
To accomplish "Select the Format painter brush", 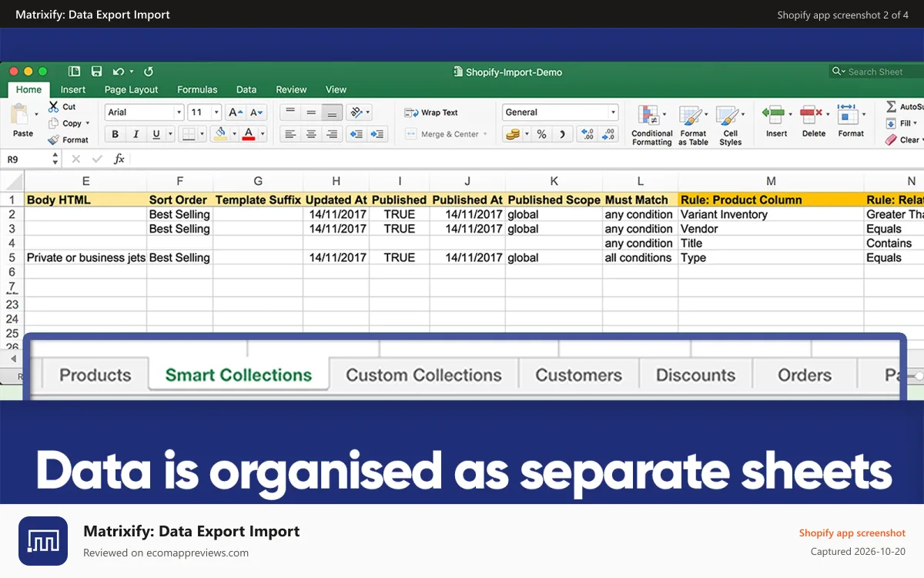I will [53, 140].
